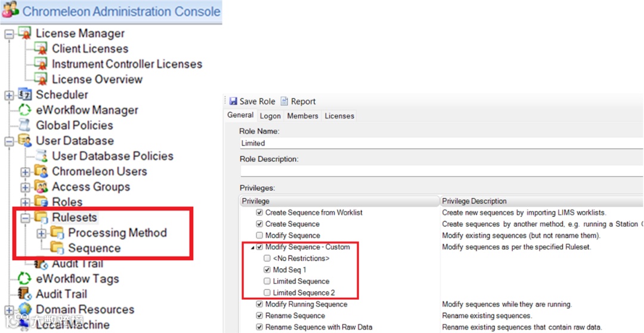Image resolution: width=644 pixels, height=333 pixels.
Task: Uncheck the Mod Seq 1 ruleset
Action: 267,270
